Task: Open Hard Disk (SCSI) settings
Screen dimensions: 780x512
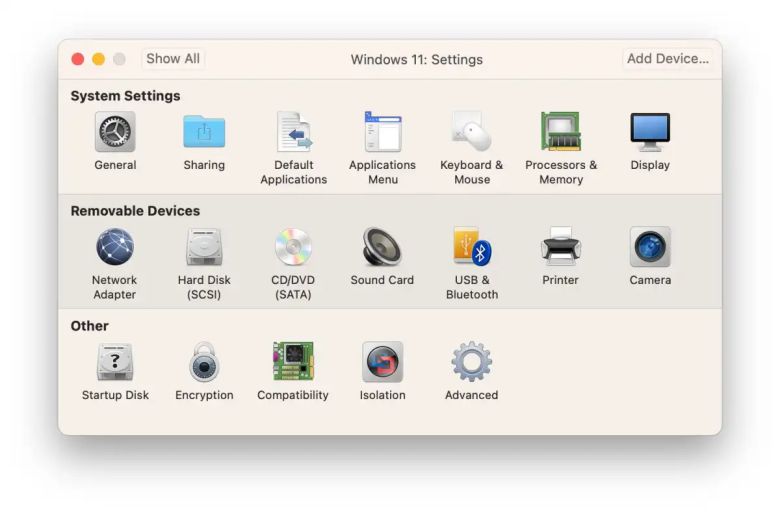Action: (x=204, y=247)
